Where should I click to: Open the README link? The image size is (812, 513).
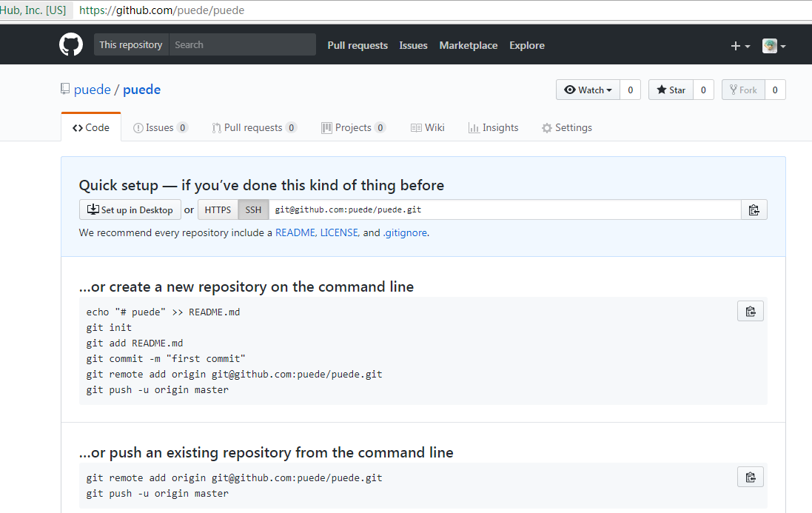(295, 232)
